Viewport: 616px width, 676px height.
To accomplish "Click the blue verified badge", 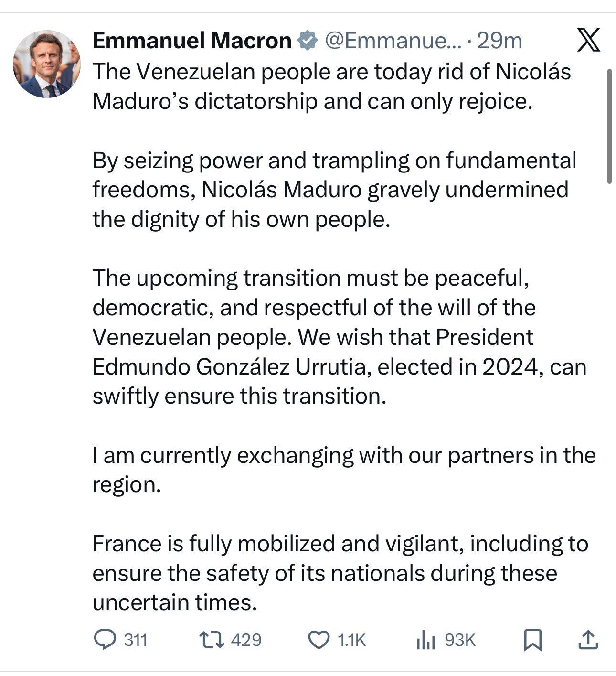I will tap(308, 41).
